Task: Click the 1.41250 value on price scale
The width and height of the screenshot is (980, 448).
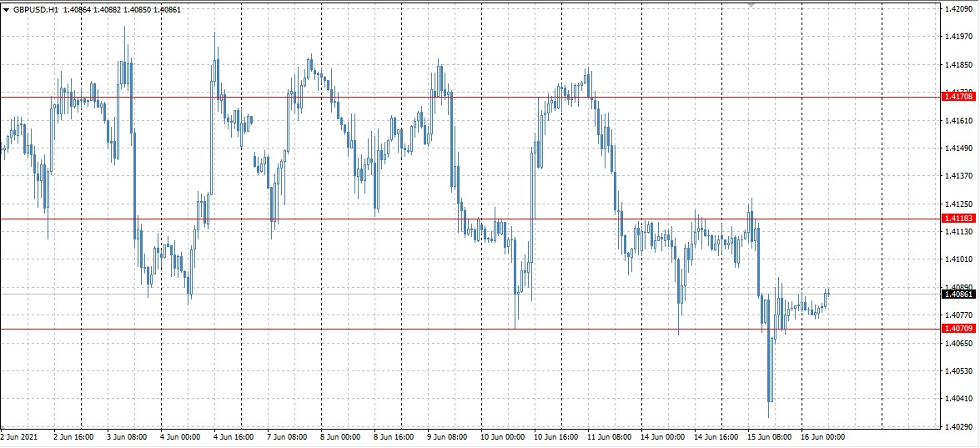Action: point(959,204)
